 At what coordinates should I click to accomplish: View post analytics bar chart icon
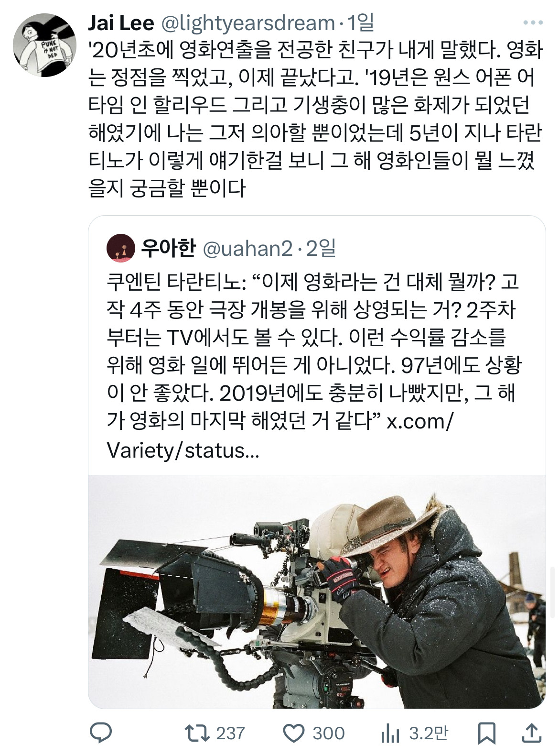point(390,734)
